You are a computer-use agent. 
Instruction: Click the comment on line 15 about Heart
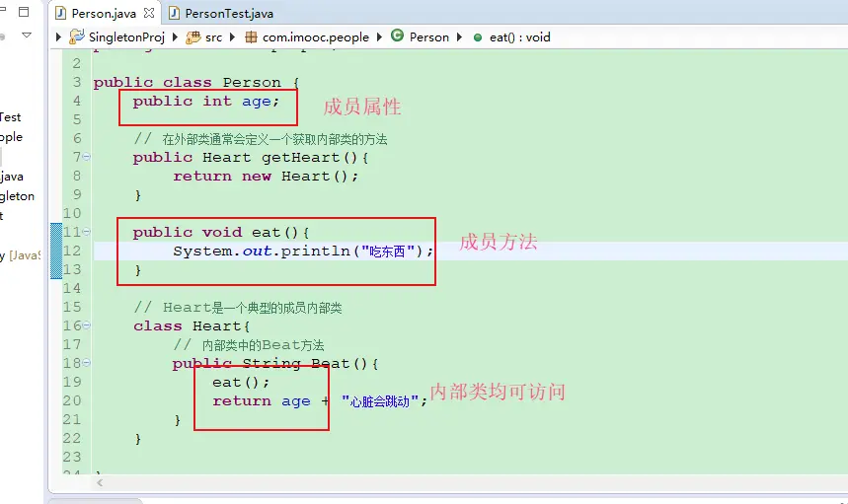click(x=238, y=308)
